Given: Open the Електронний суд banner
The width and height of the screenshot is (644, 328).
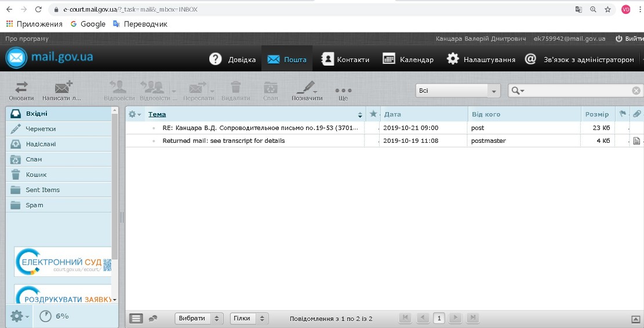Looking at the screenshot, I should click(63, 262).
